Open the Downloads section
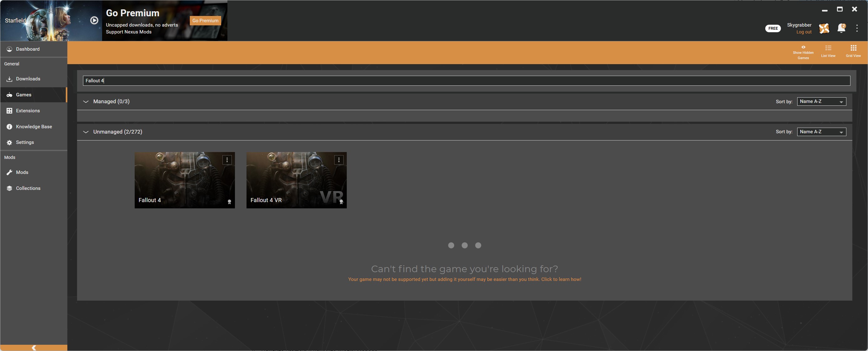This screenshot has width=868, height=351. click(34, 79)
